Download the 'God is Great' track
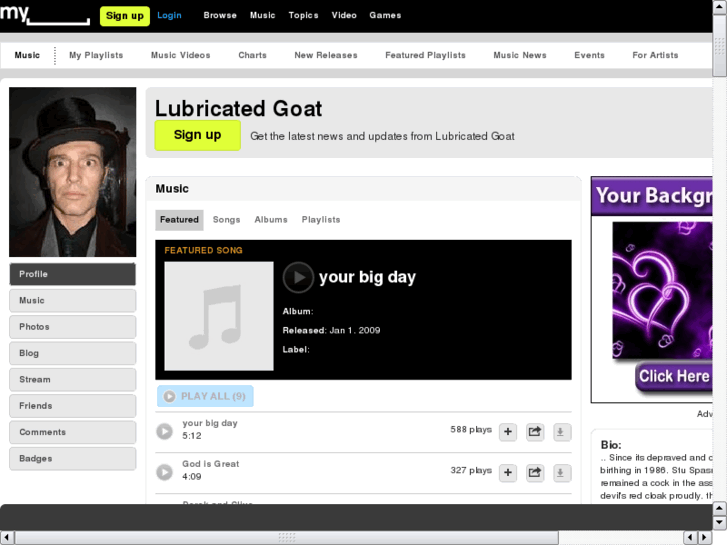This screenshot has height=545, width=727. pos(561,472)
